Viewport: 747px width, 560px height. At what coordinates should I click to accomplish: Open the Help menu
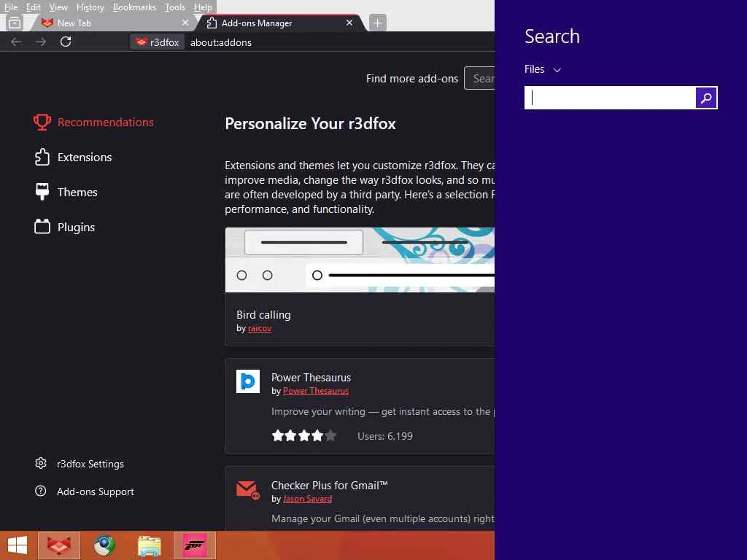[x=203, y=7]
